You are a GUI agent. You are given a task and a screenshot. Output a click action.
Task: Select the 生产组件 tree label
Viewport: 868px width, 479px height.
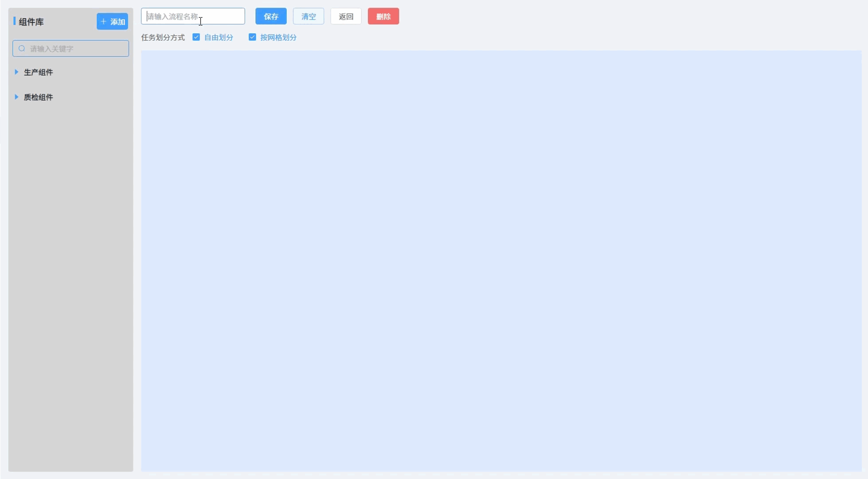coord(38,72)
